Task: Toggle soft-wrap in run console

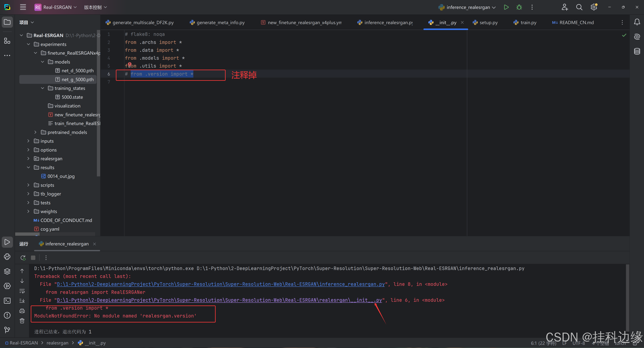Action: pyautogui.click(x=22, y=291)
